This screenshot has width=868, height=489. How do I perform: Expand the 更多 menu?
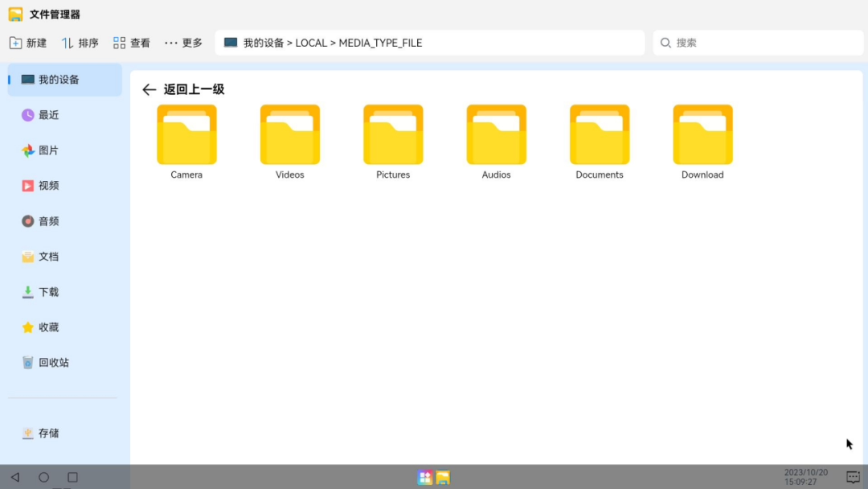(x=184, y=43)
